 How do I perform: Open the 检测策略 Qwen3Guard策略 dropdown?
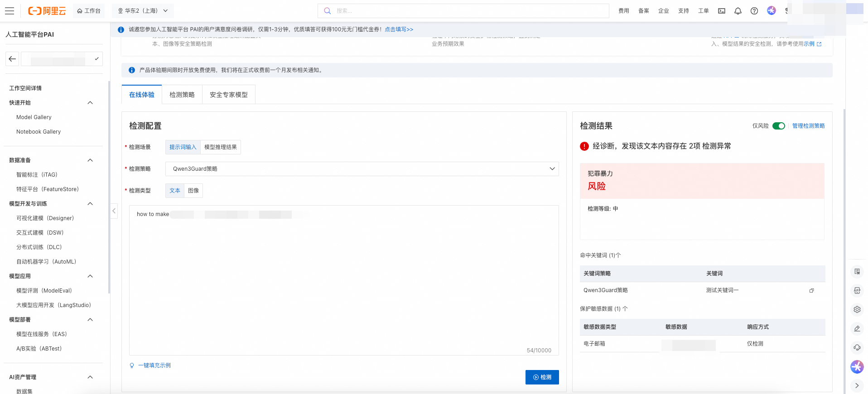tap(362, 169)
